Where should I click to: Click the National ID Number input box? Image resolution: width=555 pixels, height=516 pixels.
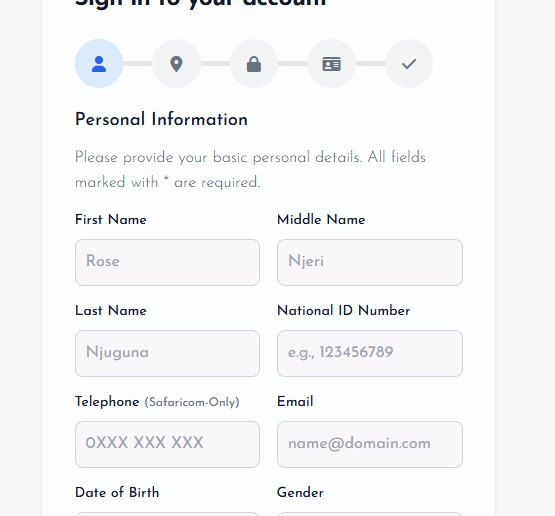pyautogui.click(x=370, y=353)
